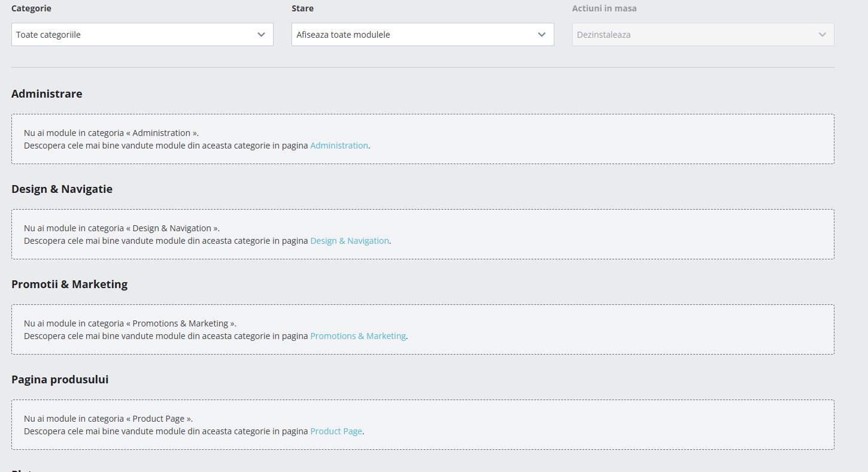Image resolution: width=868 pixels, height=472 pixels.
Task: Select the Promotii & Marketing section heading
Action: pos(69,285)
